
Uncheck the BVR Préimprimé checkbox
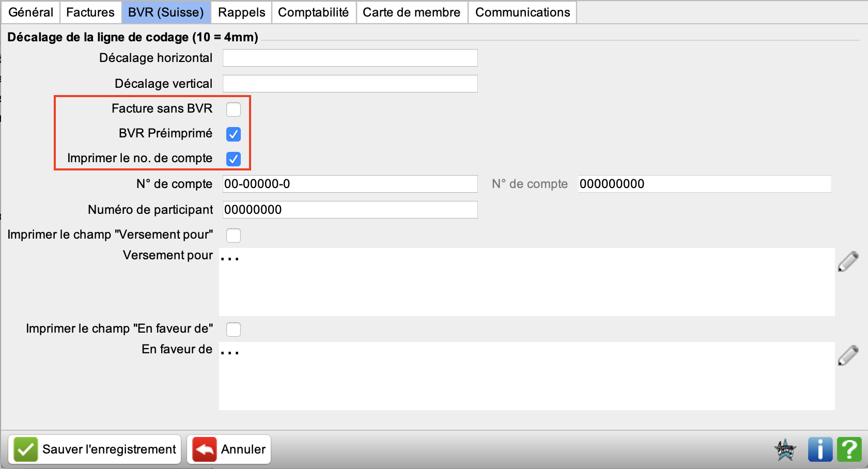[x=234, y=134]
